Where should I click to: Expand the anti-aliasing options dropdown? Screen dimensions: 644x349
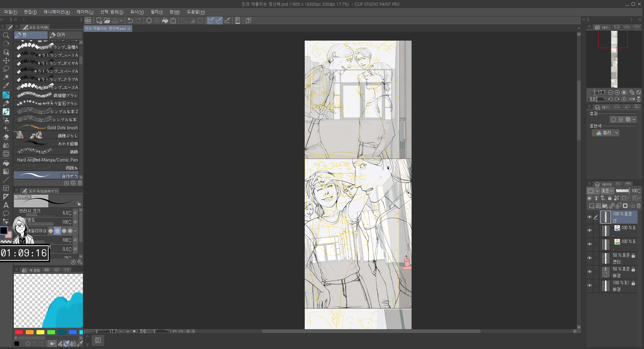(75, 231)
